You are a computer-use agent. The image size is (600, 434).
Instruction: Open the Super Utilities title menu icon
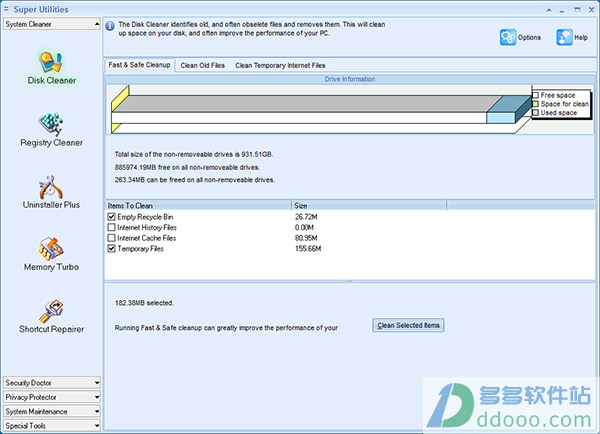point(6,8)
